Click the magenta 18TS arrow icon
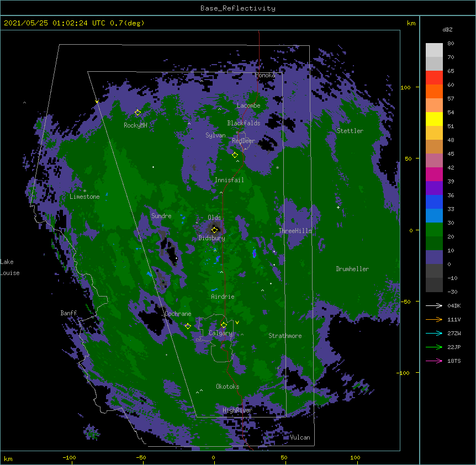The image size is (476, 465). pos(434,361)
